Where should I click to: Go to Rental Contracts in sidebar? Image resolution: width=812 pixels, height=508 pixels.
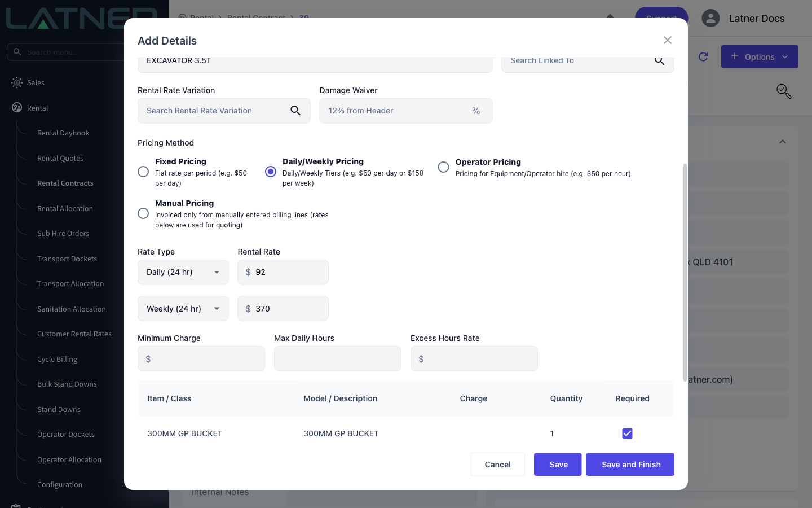(65, 183)
